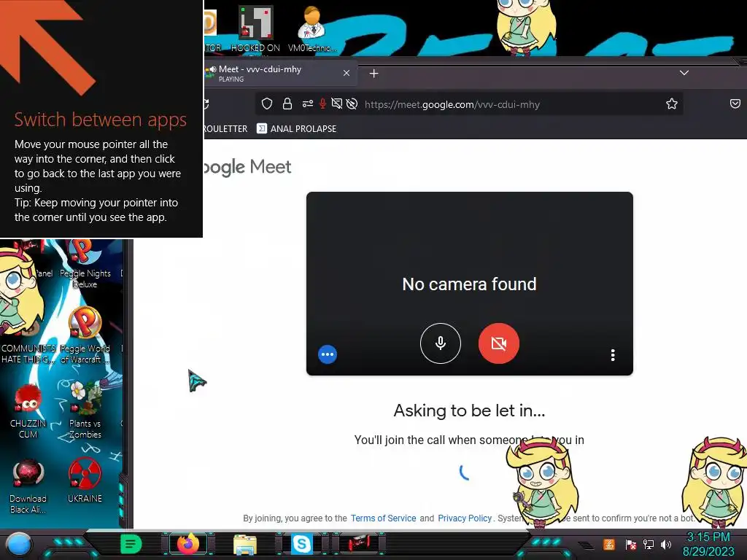
Task: Open Skype from the taskbar
Action: 301,544
